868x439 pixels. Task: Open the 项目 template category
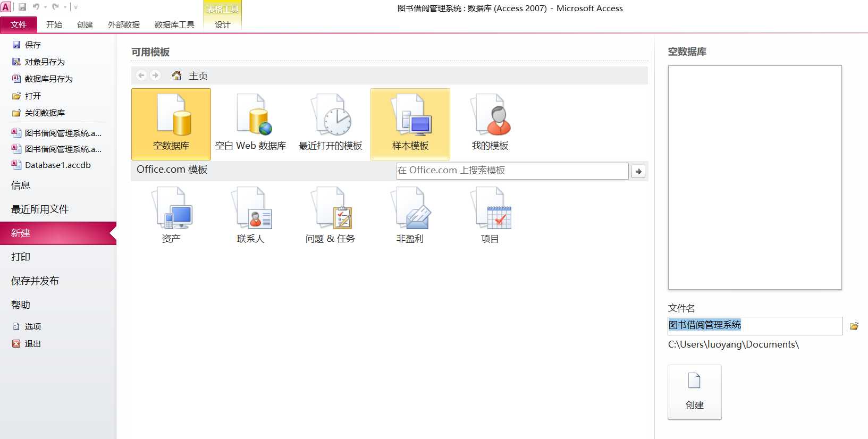click(x=490, y=215)
